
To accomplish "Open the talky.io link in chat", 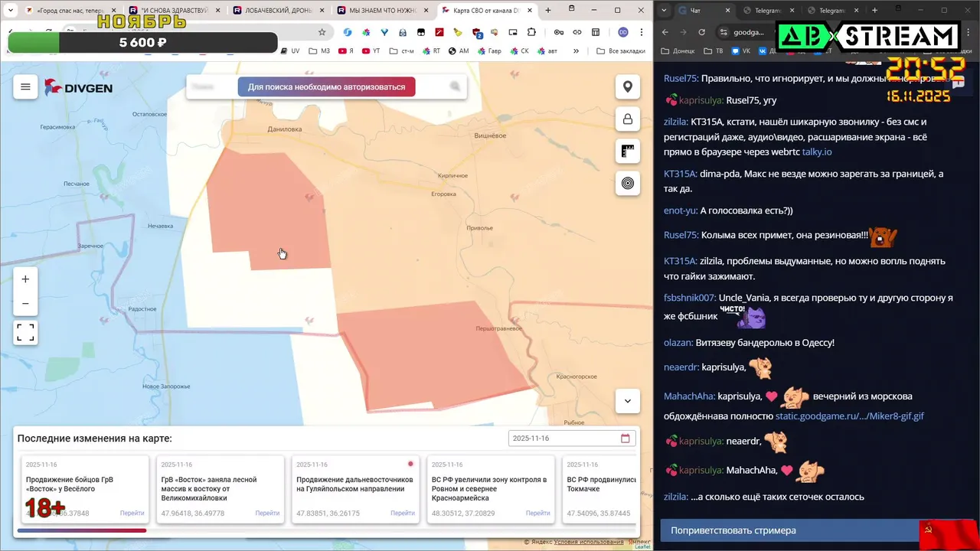I will [x=817, y=152].
